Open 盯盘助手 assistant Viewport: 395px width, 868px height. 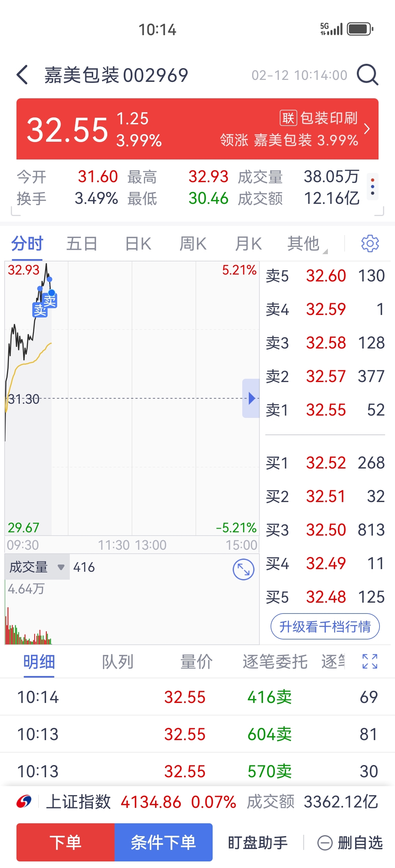click(x=258, y=843)
